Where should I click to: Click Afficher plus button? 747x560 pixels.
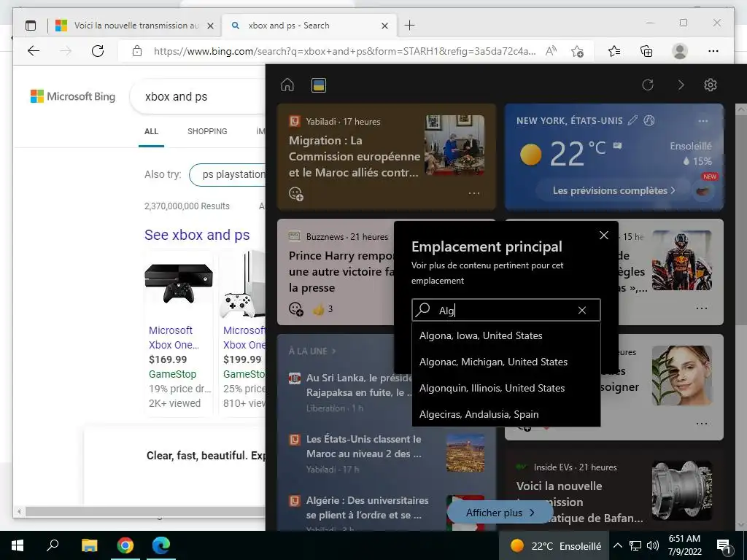[x=500, y=513]
